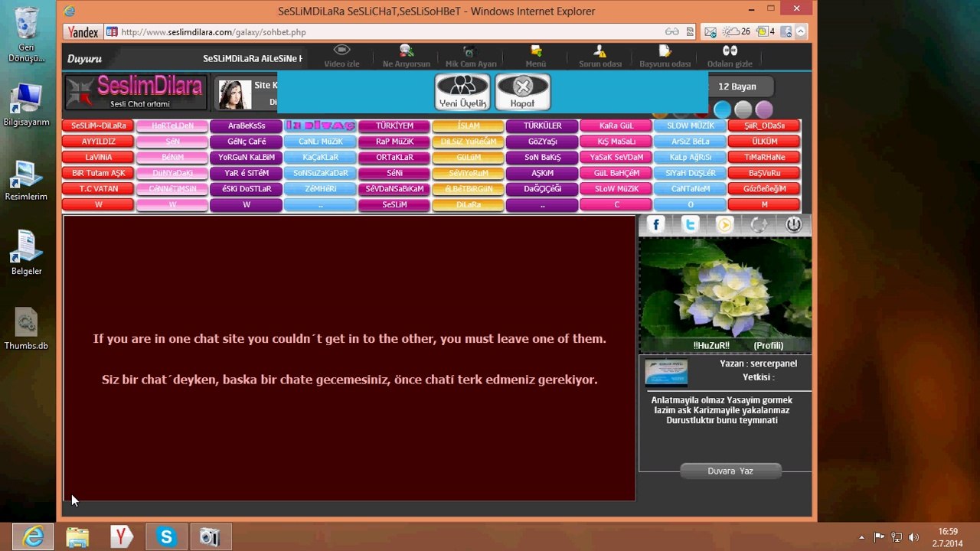Viewport: 980px width, 551px height.
Task: Select the gray color circle
Action: pyautogui.click(x=743, y=110)
